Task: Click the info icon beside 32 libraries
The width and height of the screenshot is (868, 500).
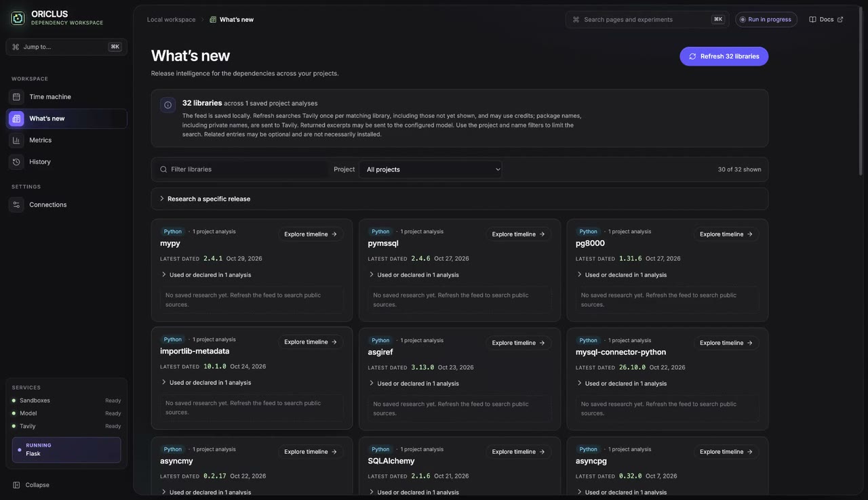Action: 167,105
